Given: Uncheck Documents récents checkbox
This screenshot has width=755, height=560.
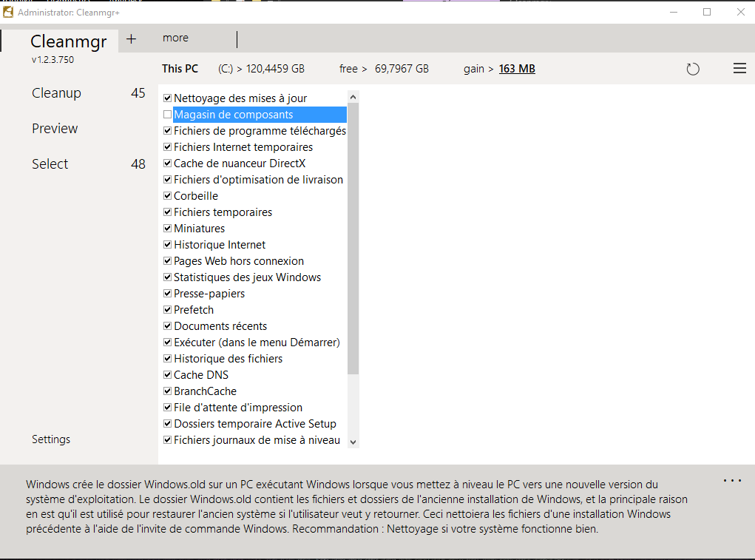Looking at the screenshot, I should click(168, 326).
